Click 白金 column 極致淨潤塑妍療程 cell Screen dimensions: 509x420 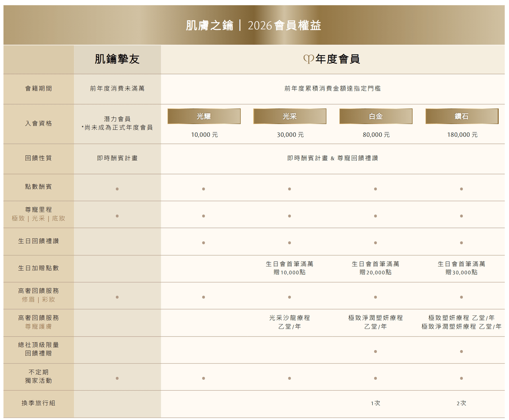tap(376, 322)
